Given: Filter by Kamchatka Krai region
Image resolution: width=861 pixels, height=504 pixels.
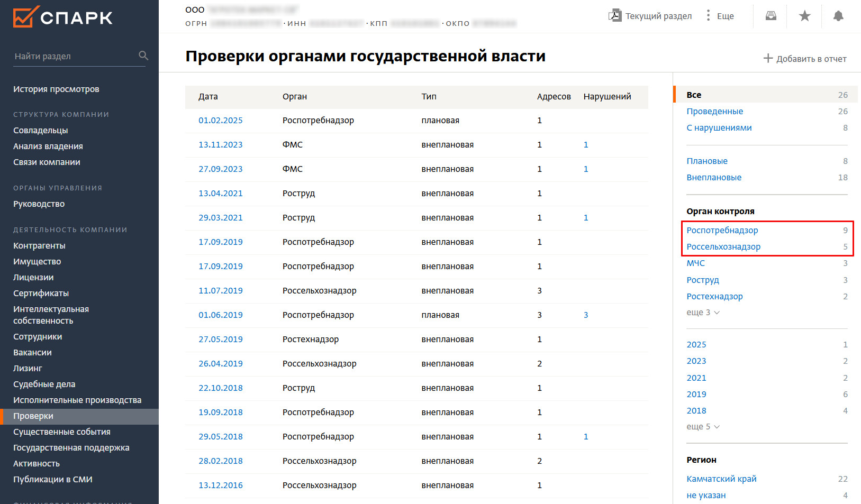Looking at the screenshot, I should (721, 479).
